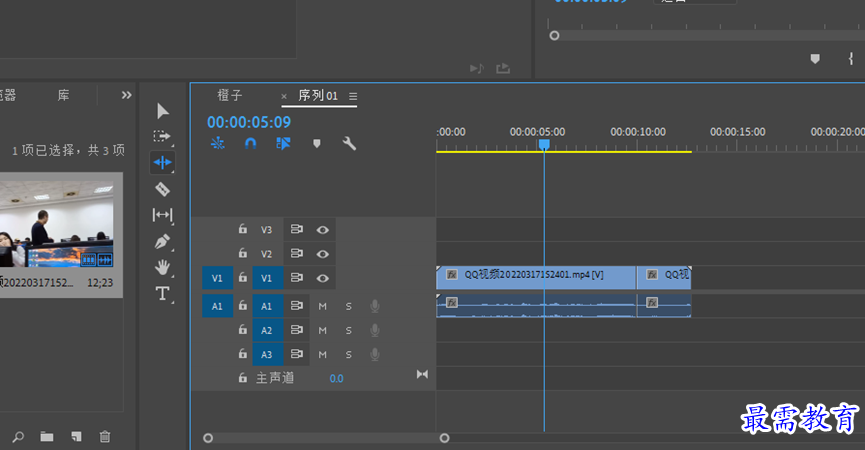Click V1 source patching button
The height and width of the screenshot is (450, 865).
coord(217,278)
